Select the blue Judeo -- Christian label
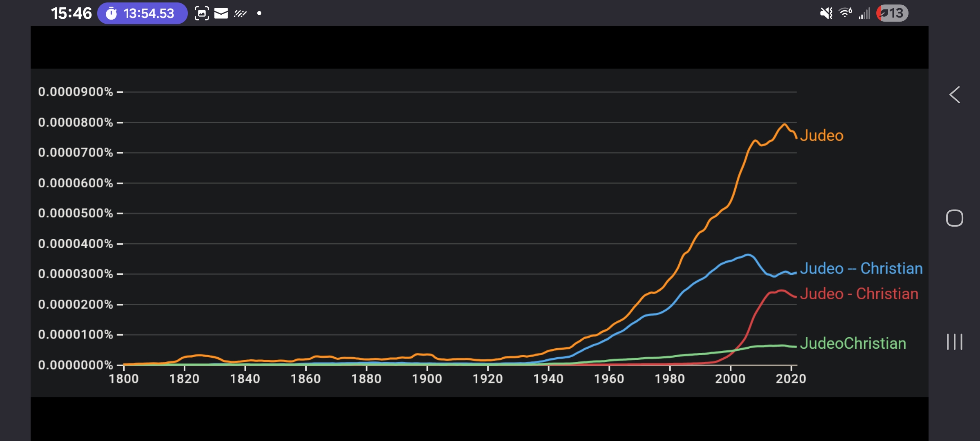The height and width of the screenshot is (441, 980). click(861, 268)
